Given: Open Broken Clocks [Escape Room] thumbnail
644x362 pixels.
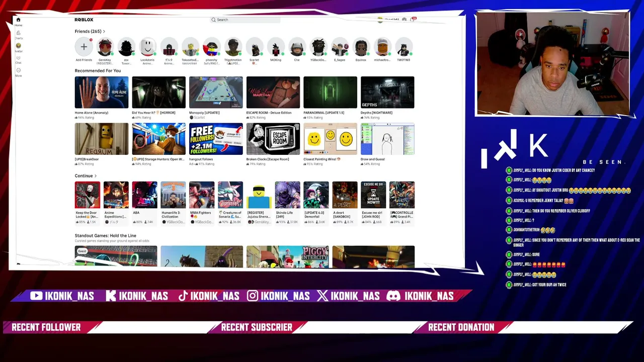Looking at the screenshot, I should [x=273, y=139].
